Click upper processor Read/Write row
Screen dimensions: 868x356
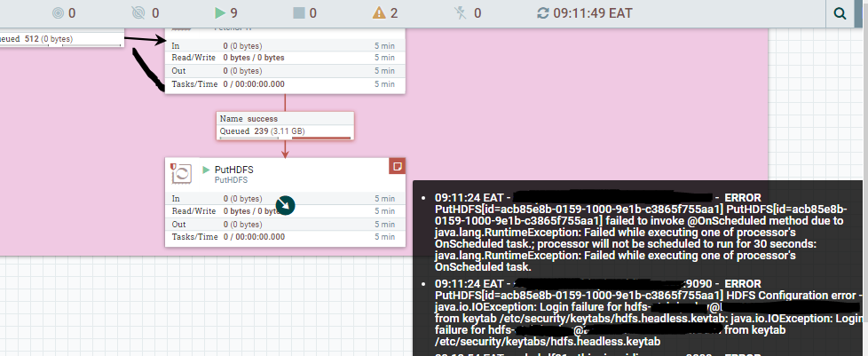[x=285, y=58]
